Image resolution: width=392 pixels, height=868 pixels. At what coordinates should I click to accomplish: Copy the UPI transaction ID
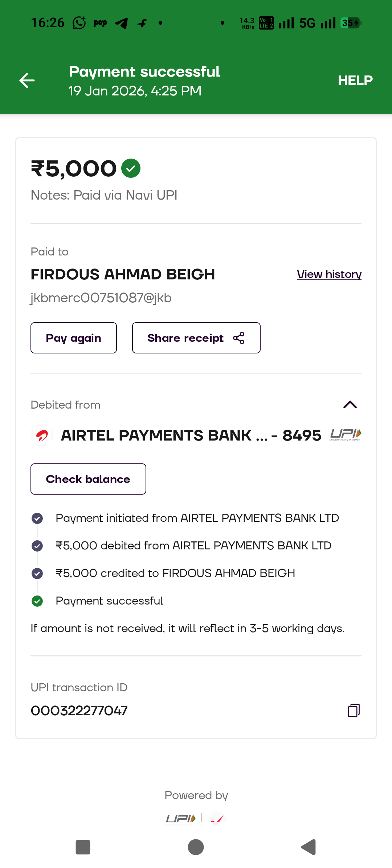pyautogui.click(x=354, y=711)
